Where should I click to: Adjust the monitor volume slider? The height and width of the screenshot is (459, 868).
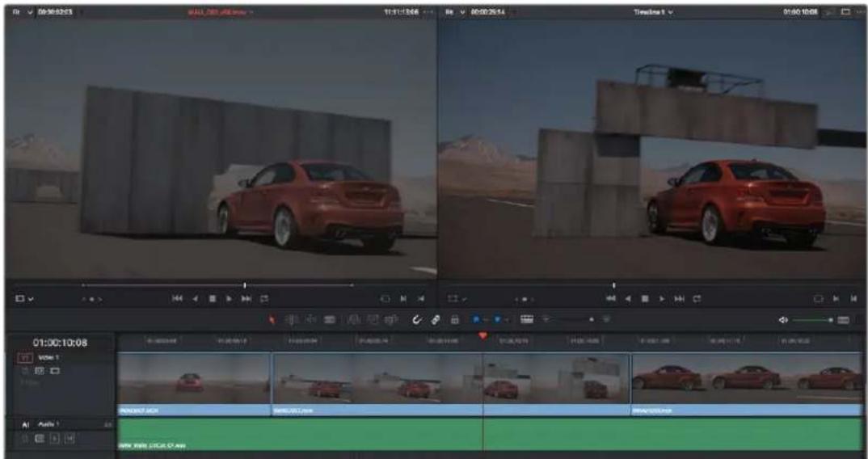click(813, 320)
